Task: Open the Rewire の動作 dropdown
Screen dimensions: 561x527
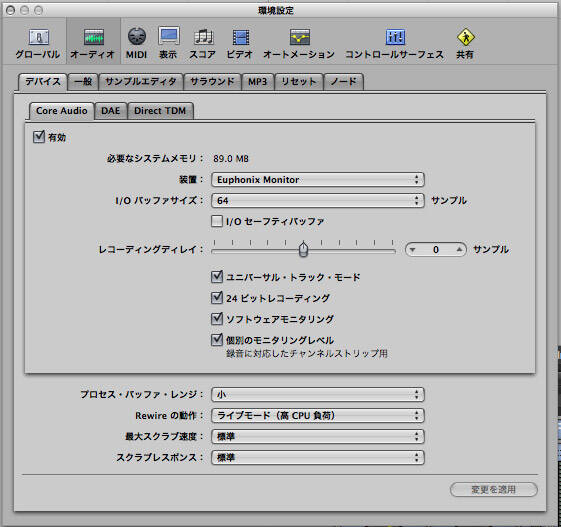Action: (x=317, y=415)
